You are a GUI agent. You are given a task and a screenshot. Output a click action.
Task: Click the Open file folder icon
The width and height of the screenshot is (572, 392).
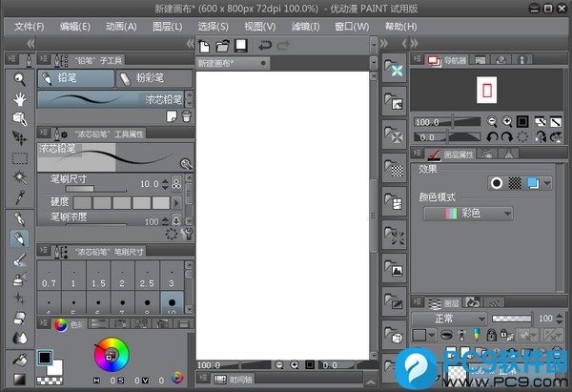pyautogui.click(x=222, y=46)
